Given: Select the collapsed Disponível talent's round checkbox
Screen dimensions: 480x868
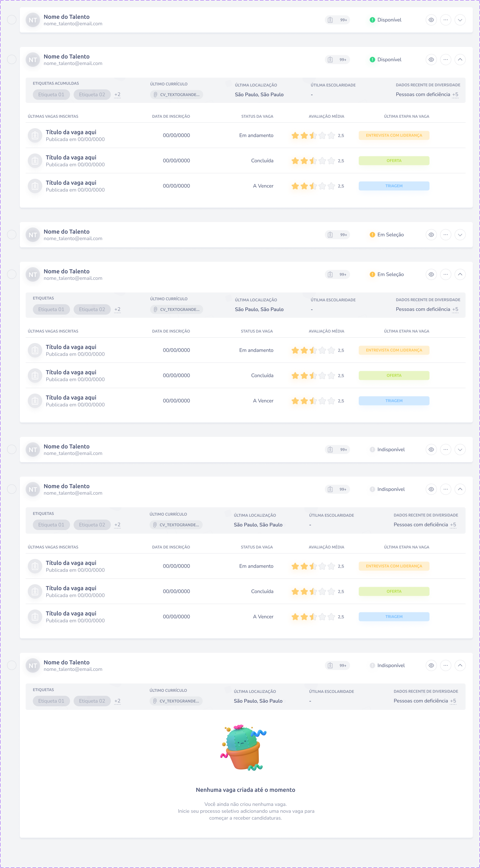Looking at the screenshot, I should coord(12,20).
